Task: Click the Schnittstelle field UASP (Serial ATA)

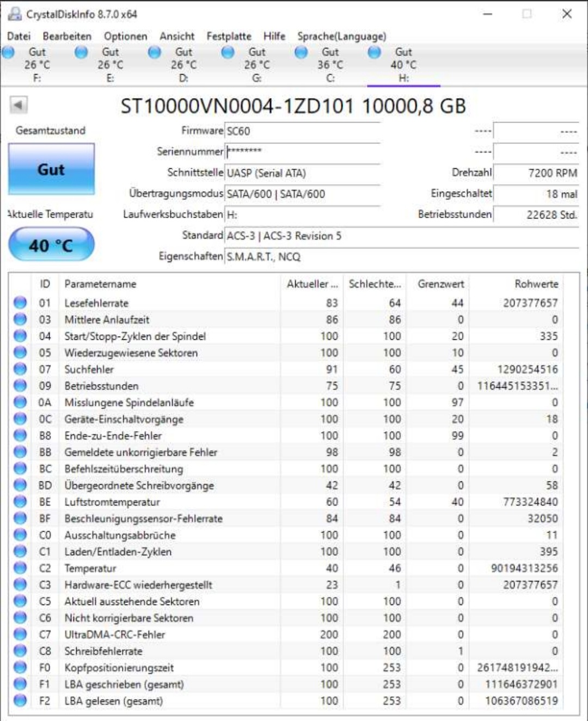Action: click(x=303, y=173)
